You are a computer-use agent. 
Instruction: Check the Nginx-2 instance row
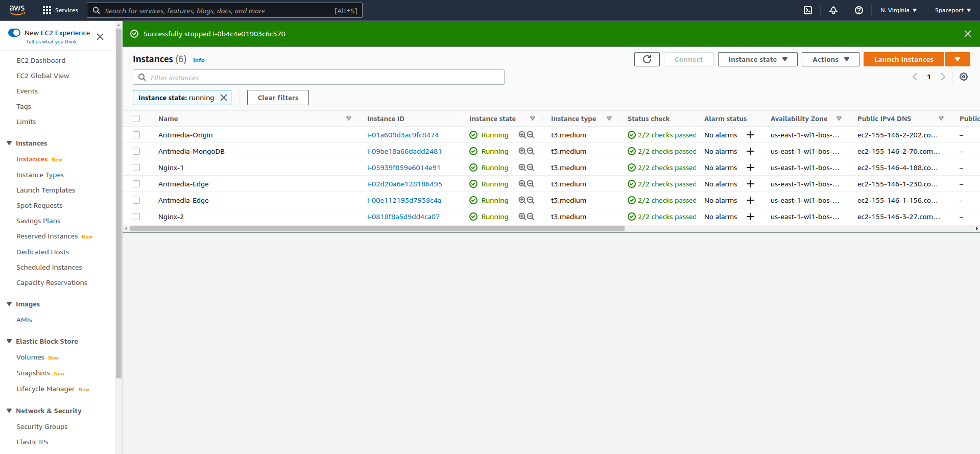pos(136,217)
